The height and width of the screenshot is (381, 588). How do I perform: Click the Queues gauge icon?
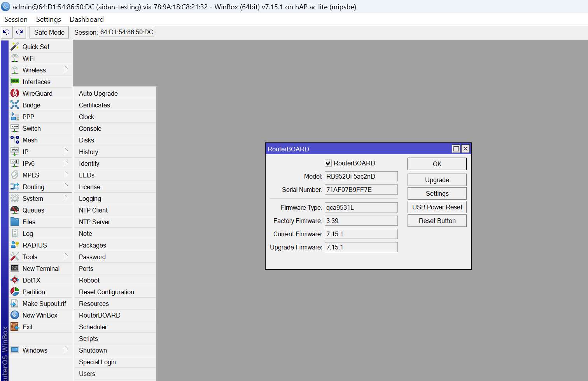[15, 210]
